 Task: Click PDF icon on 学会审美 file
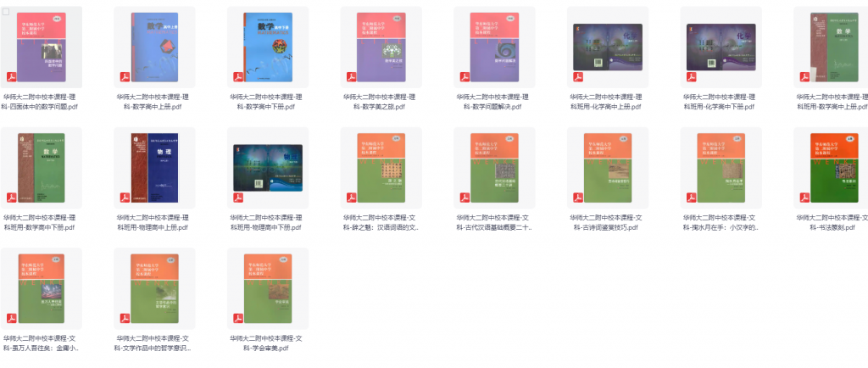click(x=238, y=318)
